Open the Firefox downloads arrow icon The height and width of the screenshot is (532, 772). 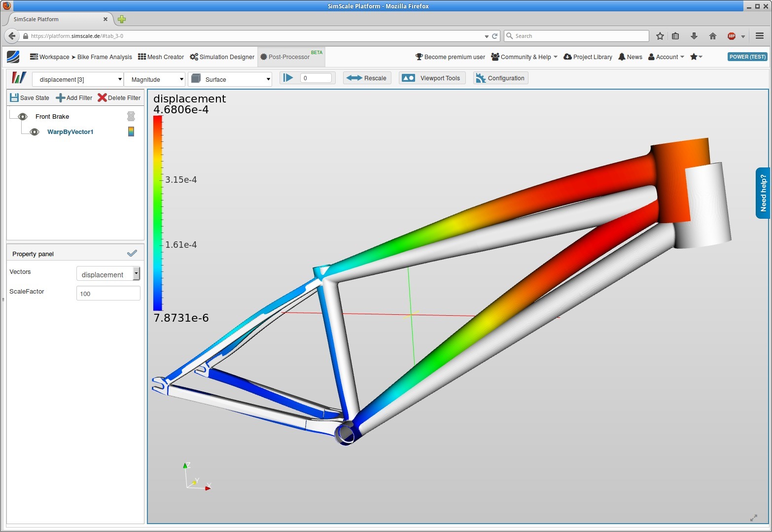[694, 36]
